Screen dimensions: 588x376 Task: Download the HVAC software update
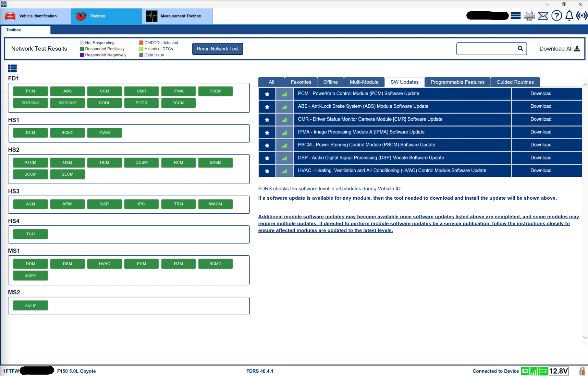541,171
